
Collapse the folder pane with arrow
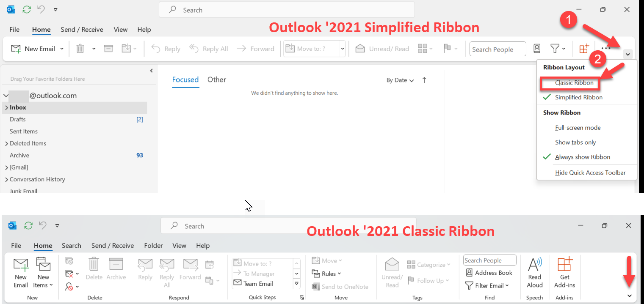pos(151,71)
